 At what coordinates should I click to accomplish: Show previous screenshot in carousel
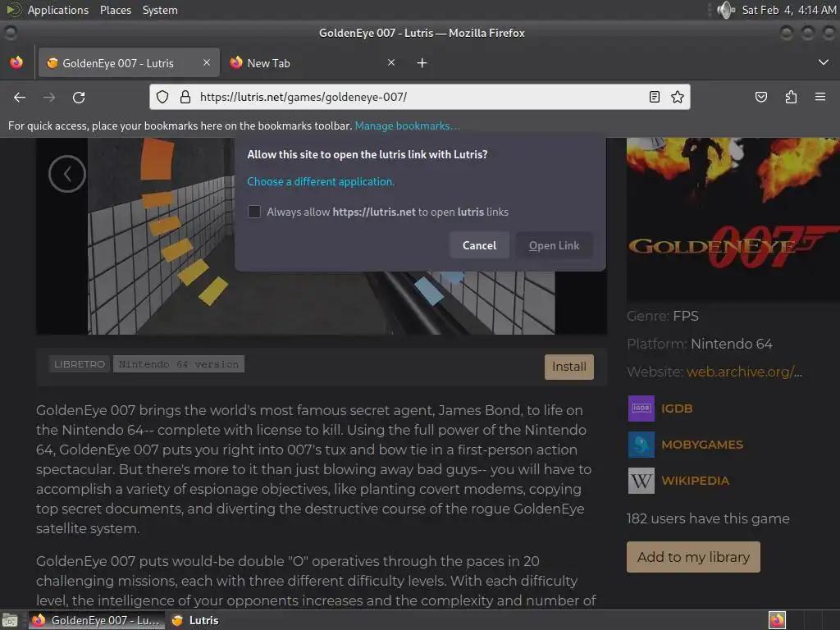point(67,174)
